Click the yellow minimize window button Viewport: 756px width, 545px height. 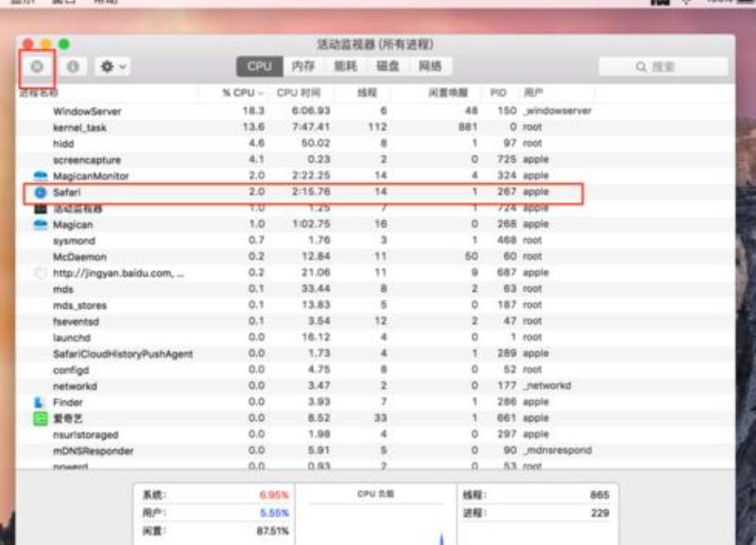46,44
